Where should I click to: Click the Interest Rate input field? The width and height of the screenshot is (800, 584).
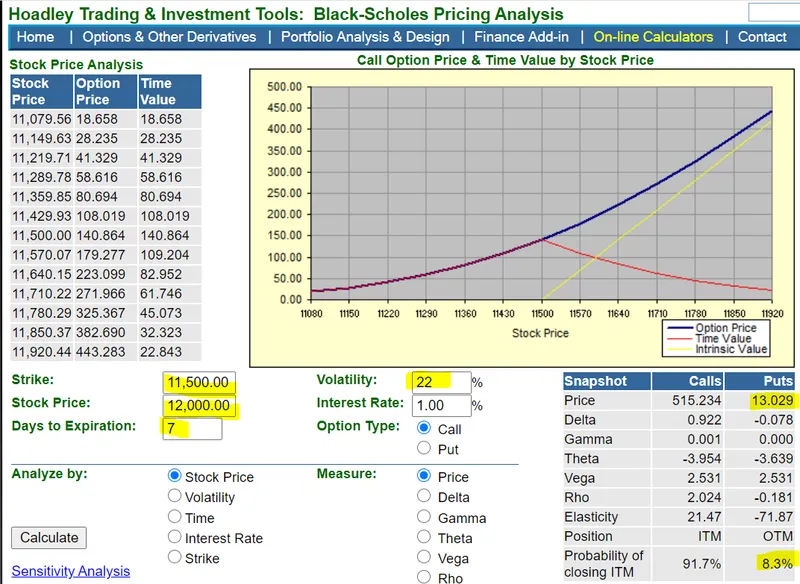pyautogui.click(x=441, y=405)
